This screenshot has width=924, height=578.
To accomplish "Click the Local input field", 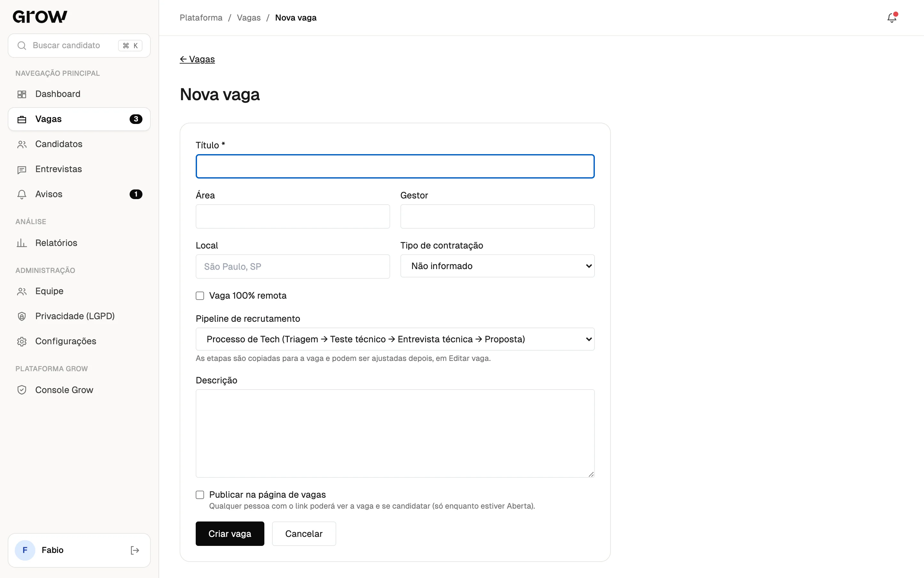I will pos(293,267).
